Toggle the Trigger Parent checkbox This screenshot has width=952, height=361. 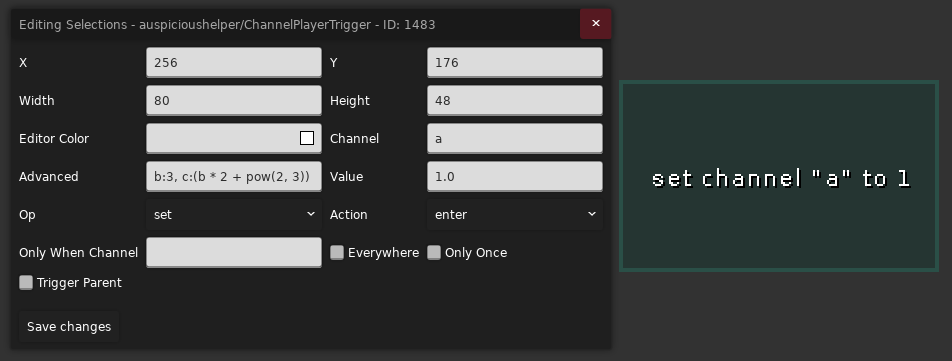tap(26, 283)
